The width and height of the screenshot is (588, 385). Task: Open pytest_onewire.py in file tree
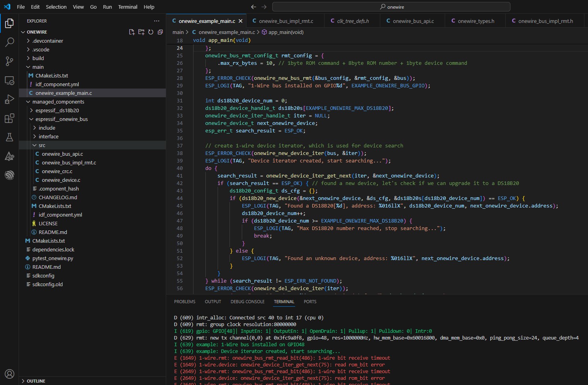(x=93, y=258)
